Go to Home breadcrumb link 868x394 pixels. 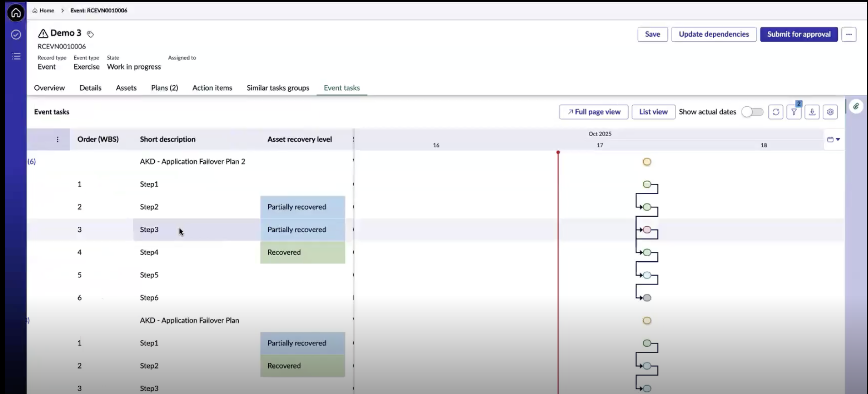[43, 11]
